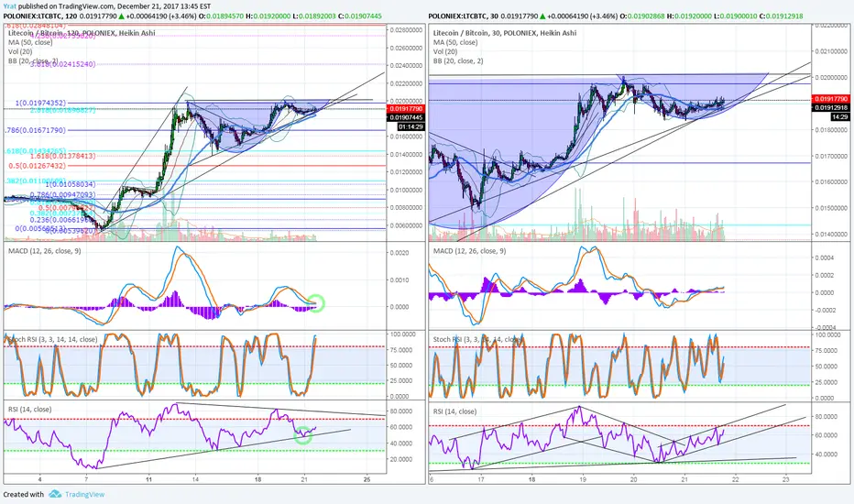Image resolution: width=854 pixels, height=504 pixels.
Task: Click the TradingView cloud logo icon
Action: [54, 494]
